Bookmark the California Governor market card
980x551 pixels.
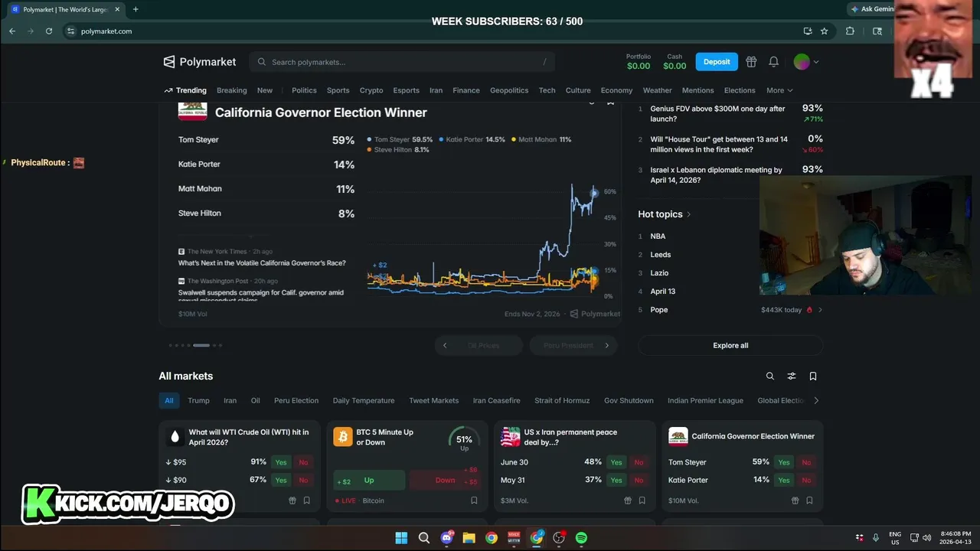tap(809, 500)
